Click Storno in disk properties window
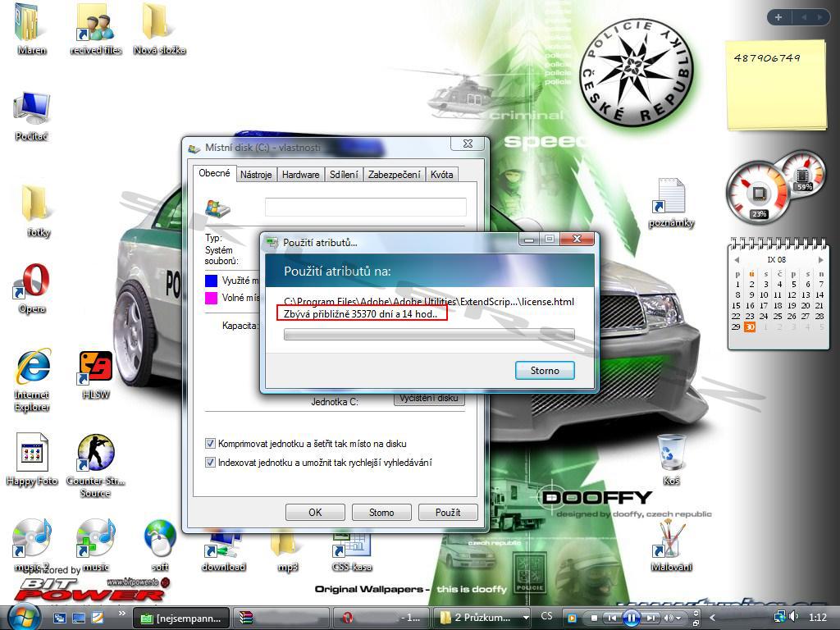The width and height of the screenshot is (840, 630). point(381,513)
